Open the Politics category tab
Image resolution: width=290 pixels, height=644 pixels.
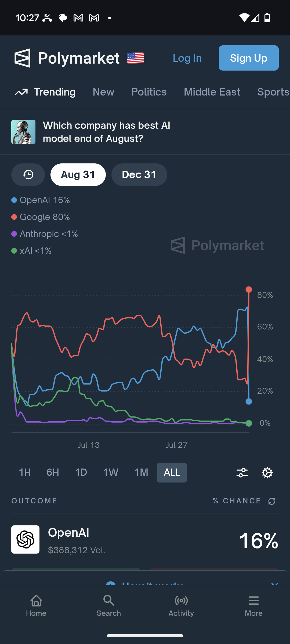tap(149, 92)
